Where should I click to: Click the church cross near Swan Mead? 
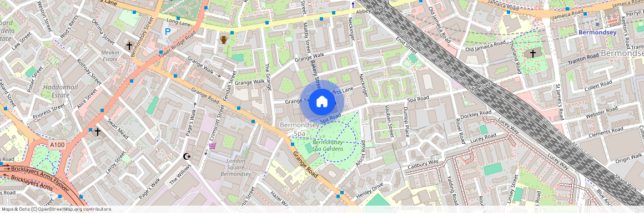click(x=97, y=132)
